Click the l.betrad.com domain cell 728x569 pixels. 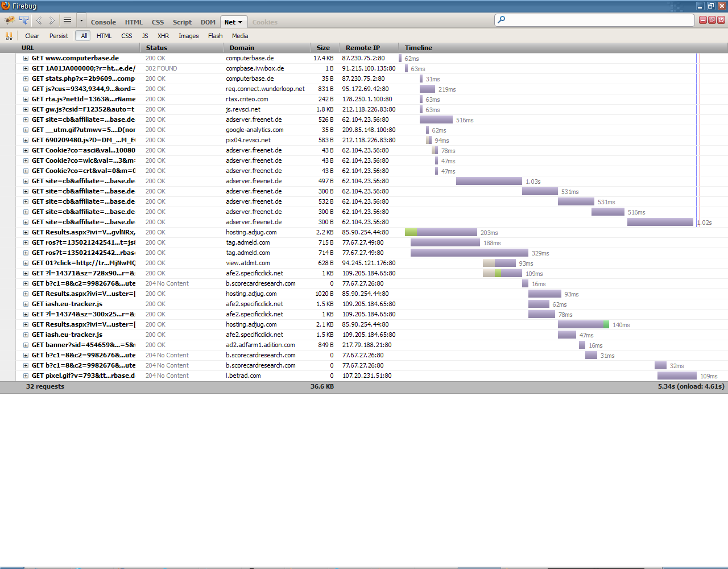(x=243, y=376)
